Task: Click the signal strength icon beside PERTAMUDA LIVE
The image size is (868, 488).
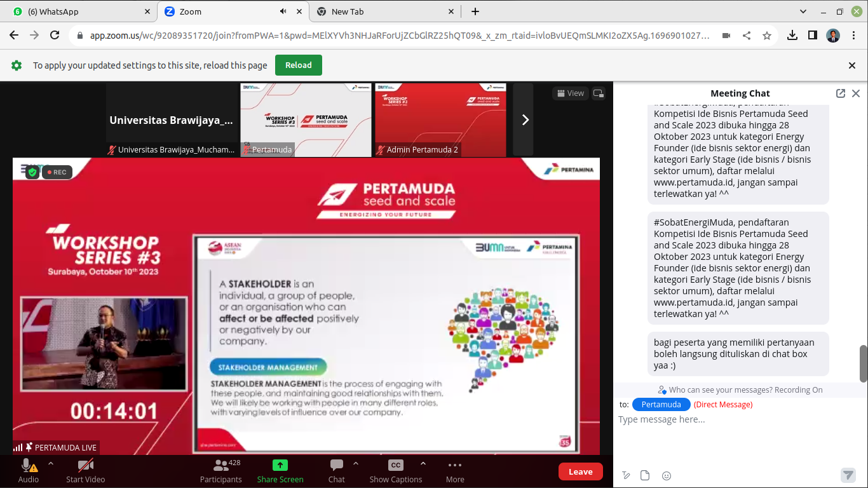Action: tap(18, 448)
